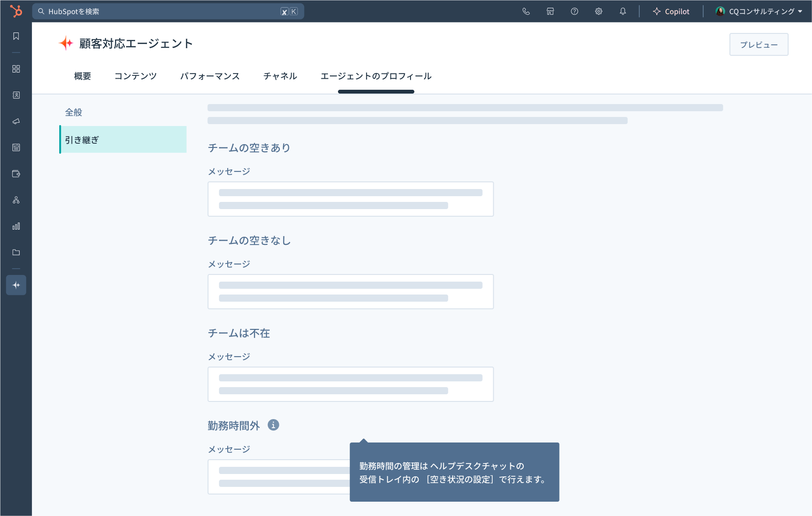Image resolution: width=812 pixels, height=516 pixels.
Task: Open the library folder icon in sidebar
Action: (16, 253)
